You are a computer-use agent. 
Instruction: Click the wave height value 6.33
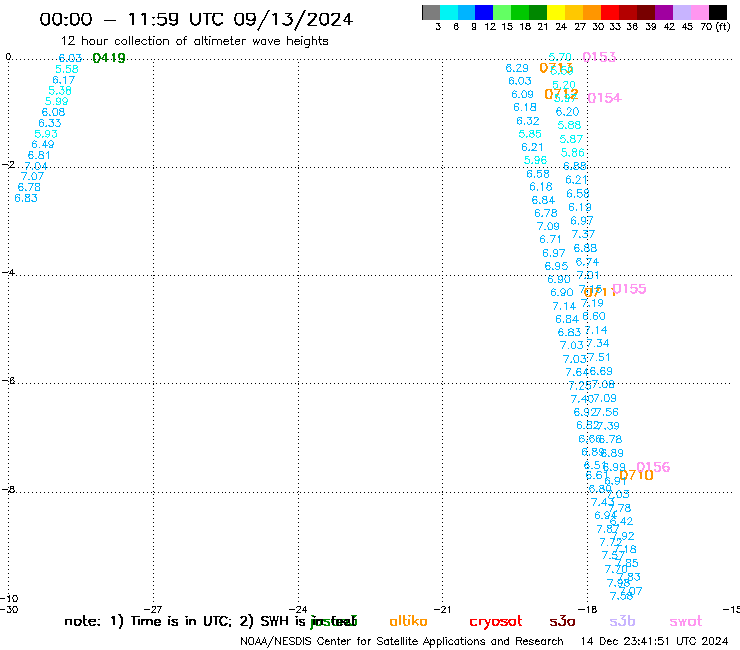click(x=50, y=123)
